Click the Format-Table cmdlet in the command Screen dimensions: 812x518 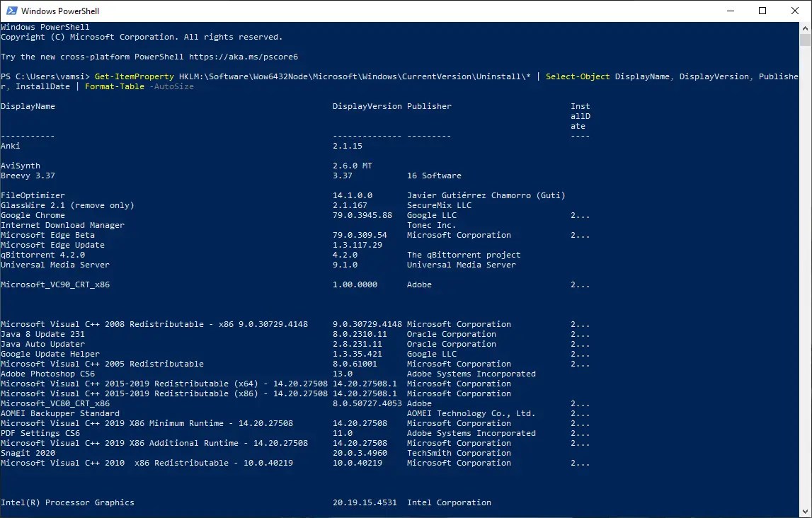(115, 86)
